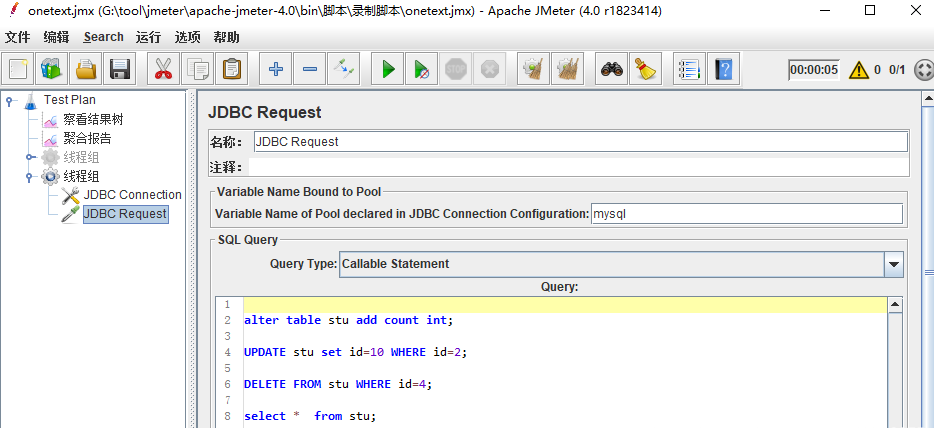
Task: Copy the selected element
Action: [197, 69]
